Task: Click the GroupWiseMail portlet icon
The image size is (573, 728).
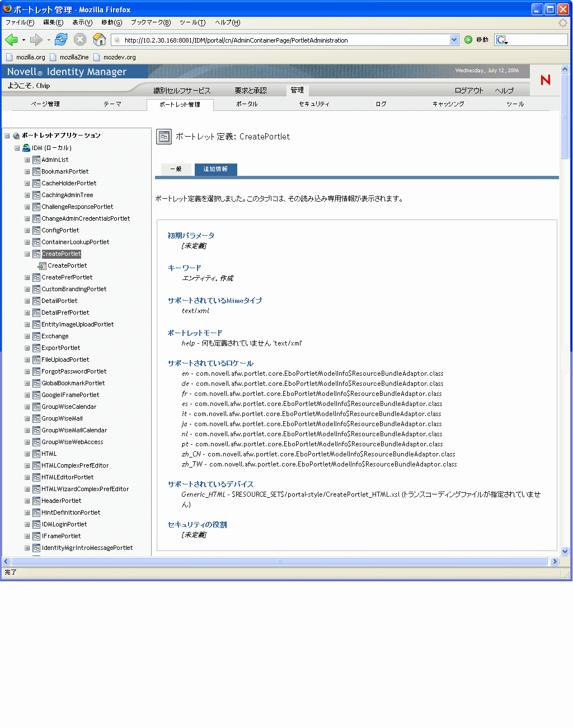Action: tap(36, 419)
